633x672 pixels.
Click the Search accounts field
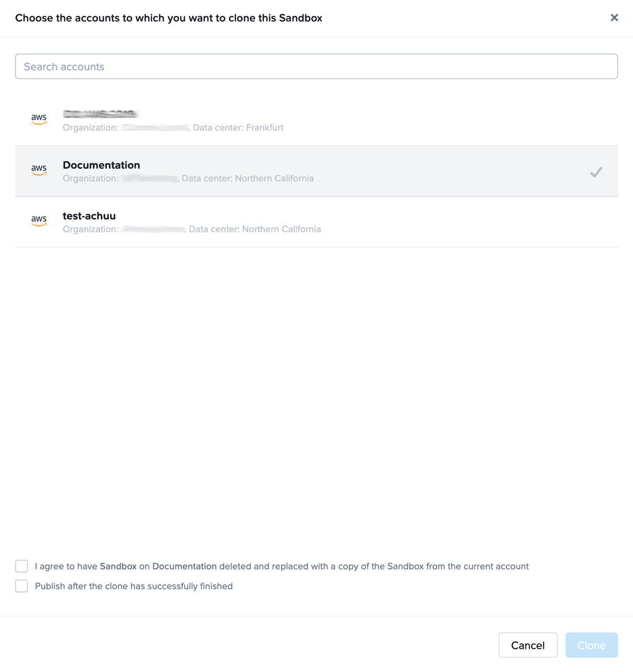316,66
